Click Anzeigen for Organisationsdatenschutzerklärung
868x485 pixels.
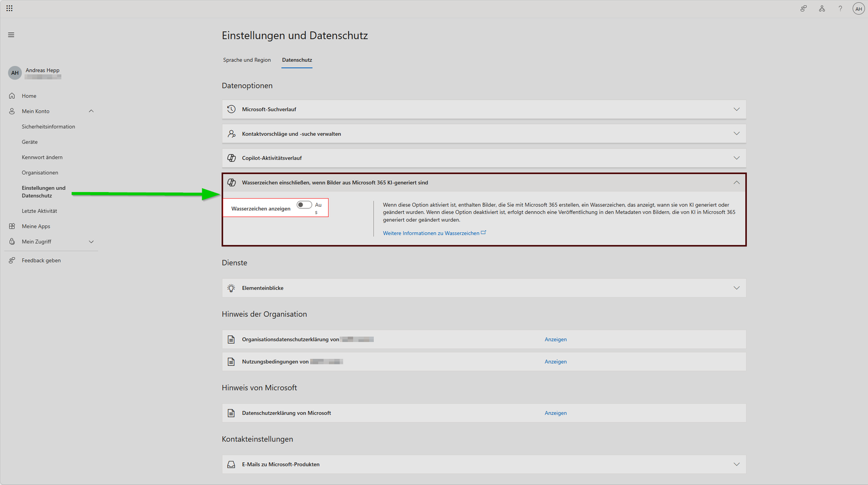coord(556,340)
